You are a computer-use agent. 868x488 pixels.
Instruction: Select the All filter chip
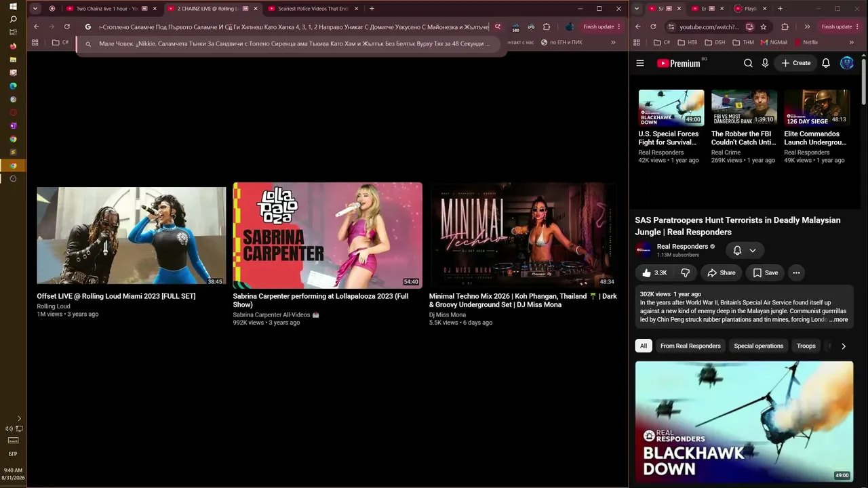coord(644,346)
